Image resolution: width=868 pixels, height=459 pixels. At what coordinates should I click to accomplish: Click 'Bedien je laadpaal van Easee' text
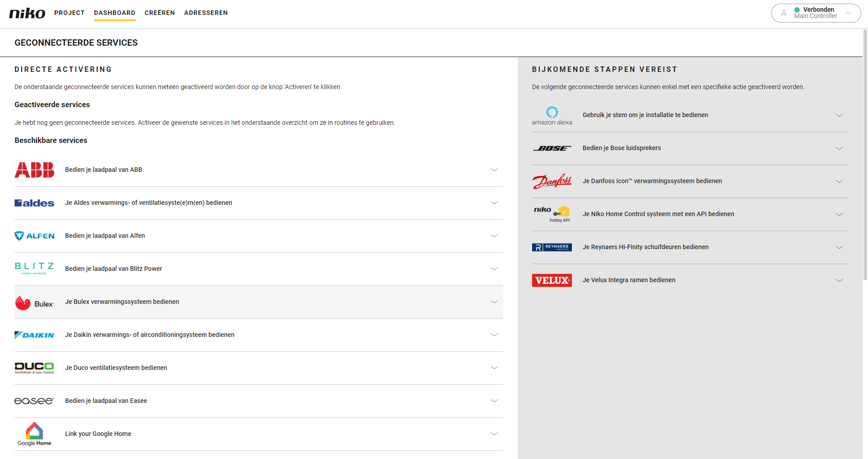(x=106, y=401)
